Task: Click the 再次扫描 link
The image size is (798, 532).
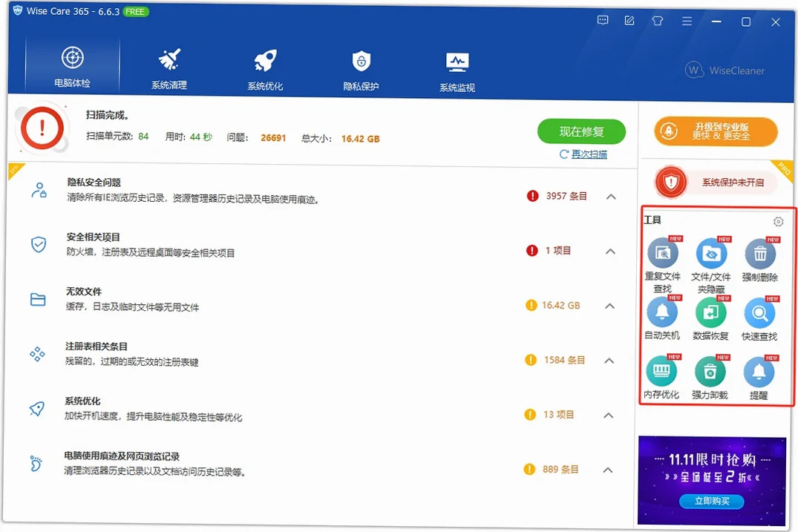Action: tap(583, 154)
